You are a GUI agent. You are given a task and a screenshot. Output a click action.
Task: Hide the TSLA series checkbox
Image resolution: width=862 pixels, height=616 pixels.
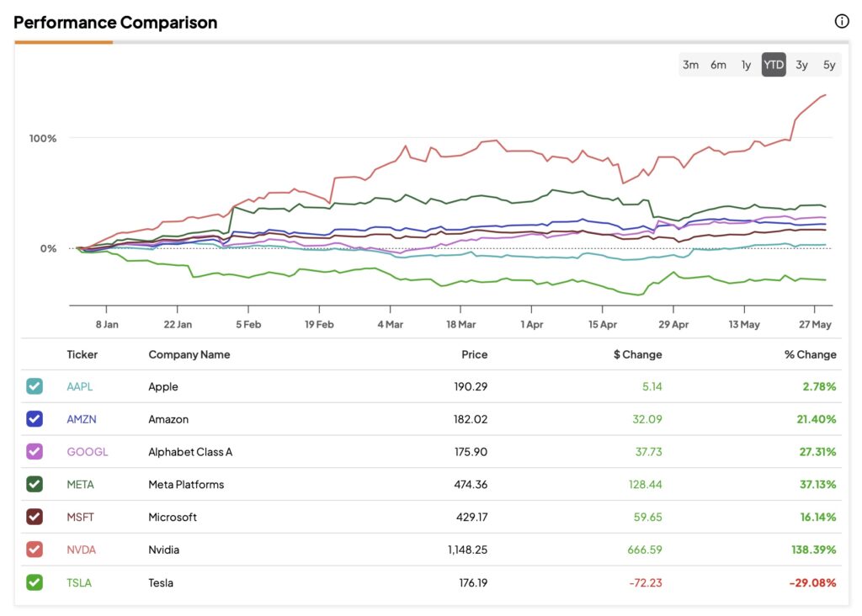click(x=34, y=582)
